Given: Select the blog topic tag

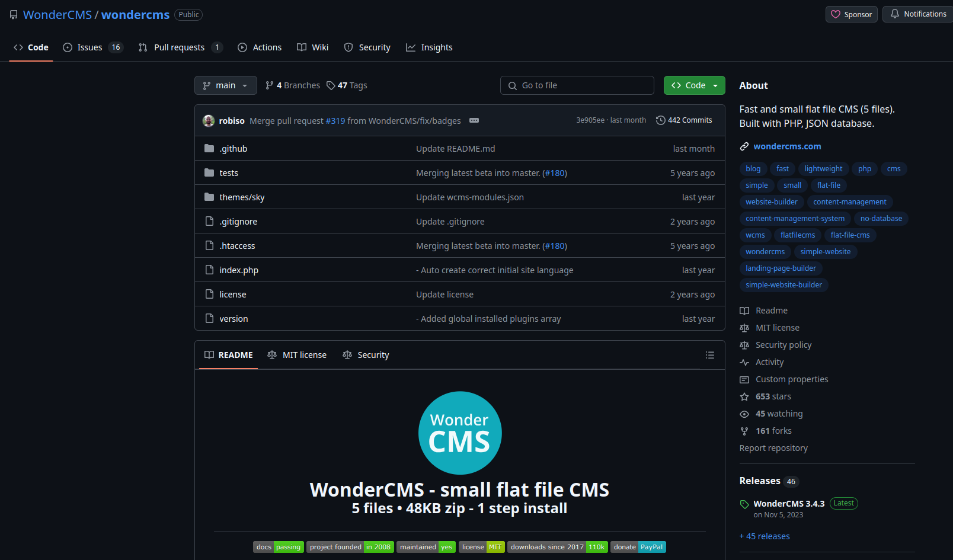Looking at the screenshot, I should [753, 169].
